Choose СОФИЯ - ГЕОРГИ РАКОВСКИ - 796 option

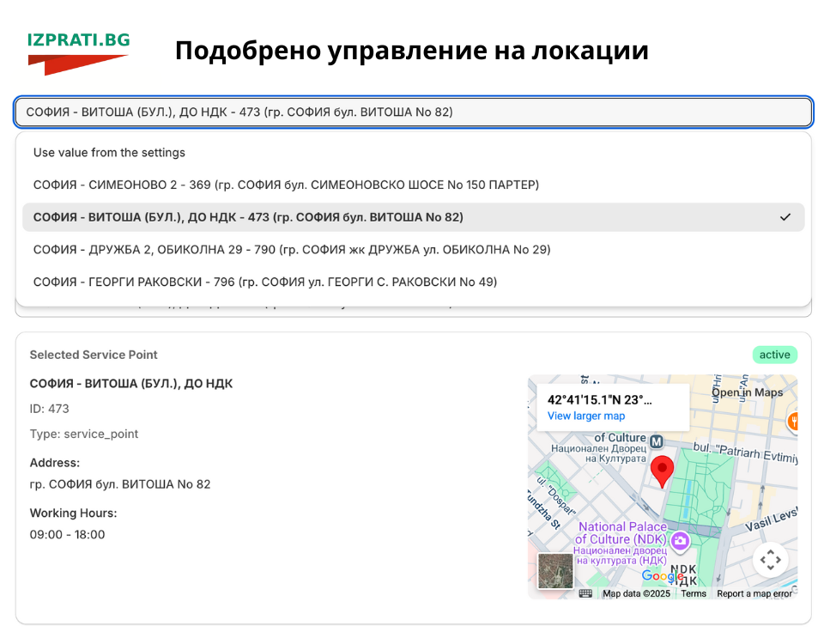[x=264, y=282]
